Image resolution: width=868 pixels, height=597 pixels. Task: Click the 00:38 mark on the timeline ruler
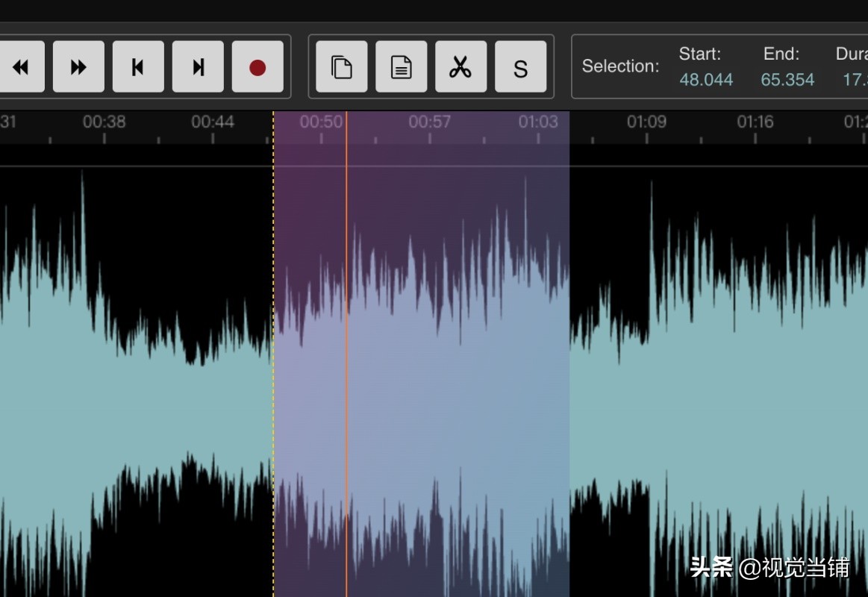click(x=104, y=122)
